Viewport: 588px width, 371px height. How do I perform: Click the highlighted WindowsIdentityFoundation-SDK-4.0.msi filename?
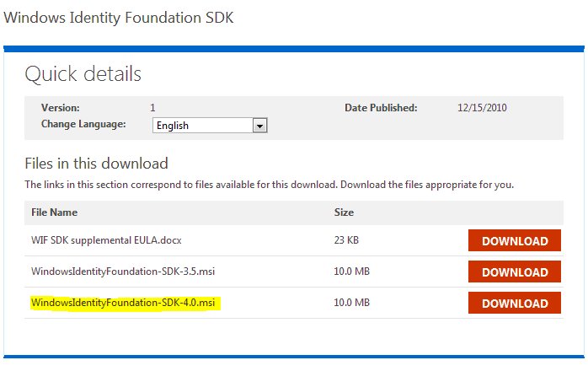(126, 303)
